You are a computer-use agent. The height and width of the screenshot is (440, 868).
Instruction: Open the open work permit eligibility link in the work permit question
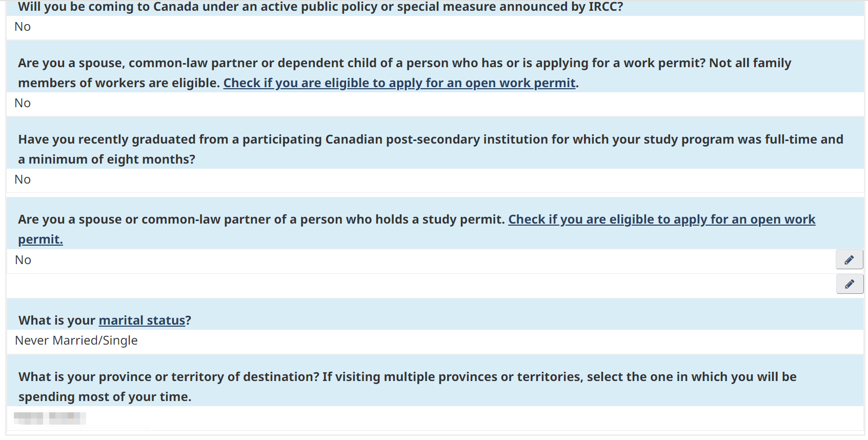pyautogui.click(x=399, y=83)
